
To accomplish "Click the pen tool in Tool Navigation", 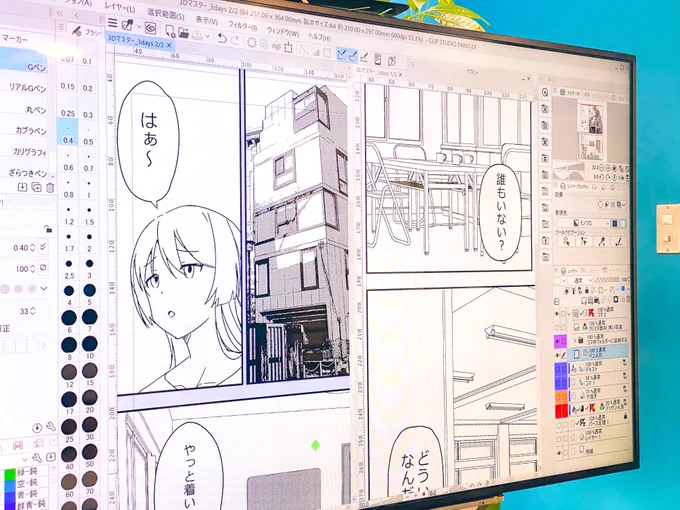I will coord(619,241).
